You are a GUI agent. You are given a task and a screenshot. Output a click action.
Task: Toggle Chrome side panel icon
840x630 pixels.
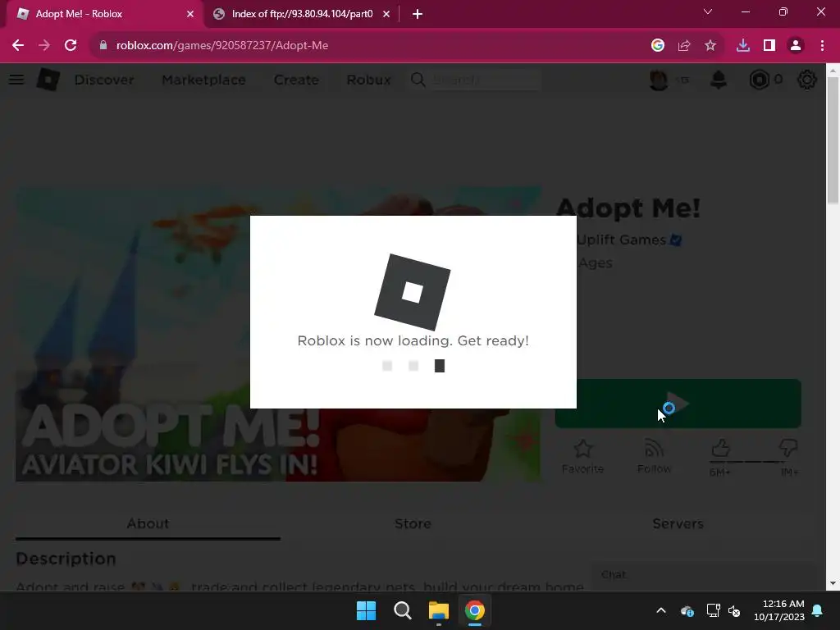[769, 46]
